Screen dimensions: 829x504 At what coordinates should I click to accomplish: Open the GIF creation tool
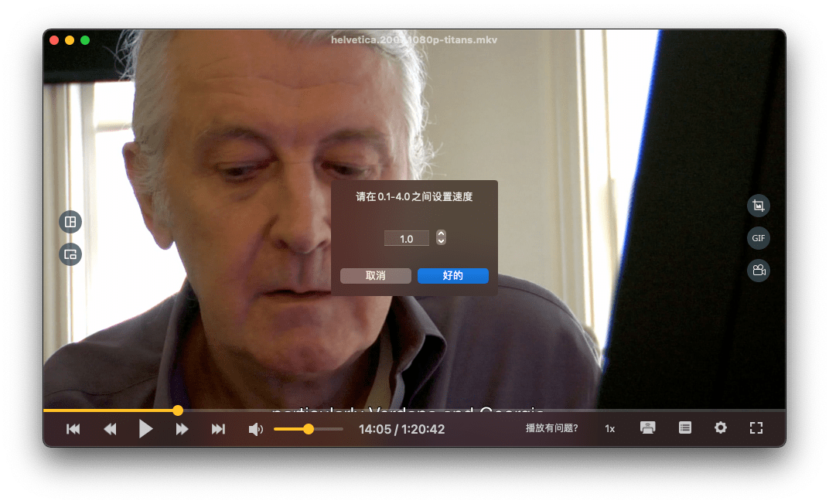pyautogui.click(x=758, y=238)
